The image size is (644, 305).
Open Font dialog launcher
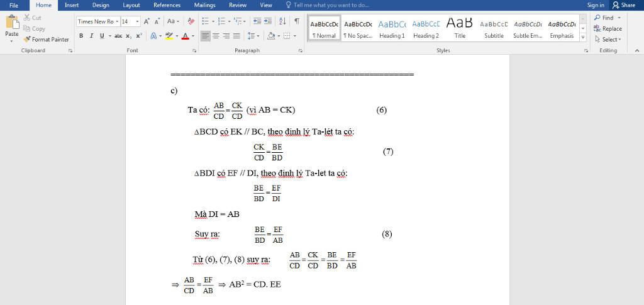[194, 50]
